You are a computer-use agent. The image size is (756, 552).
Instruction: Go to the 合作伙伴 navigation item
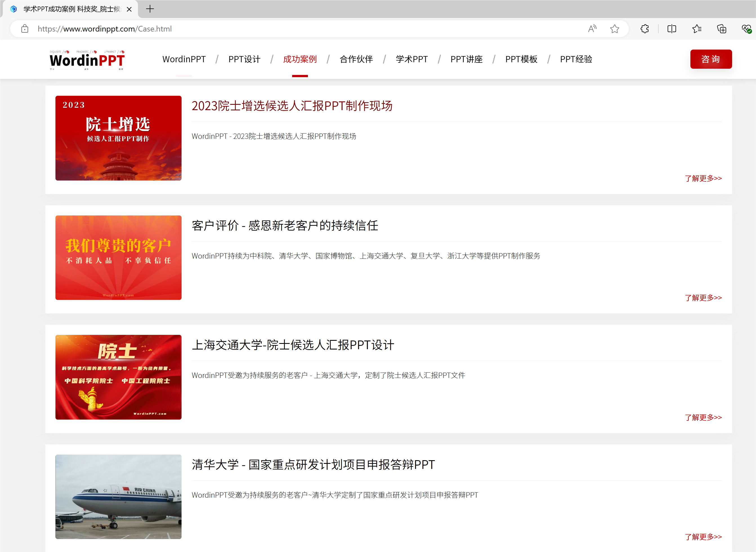click(356, 59)
